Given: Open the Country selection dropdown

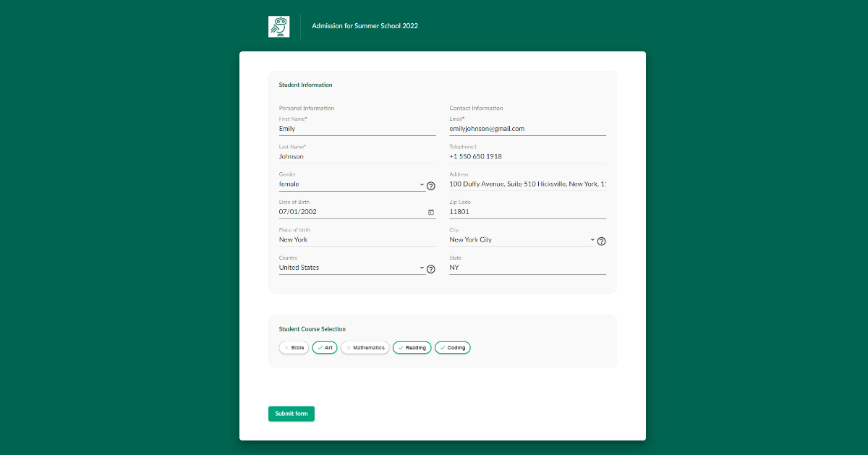Looking at the screenshot, I should coord(422,267).
